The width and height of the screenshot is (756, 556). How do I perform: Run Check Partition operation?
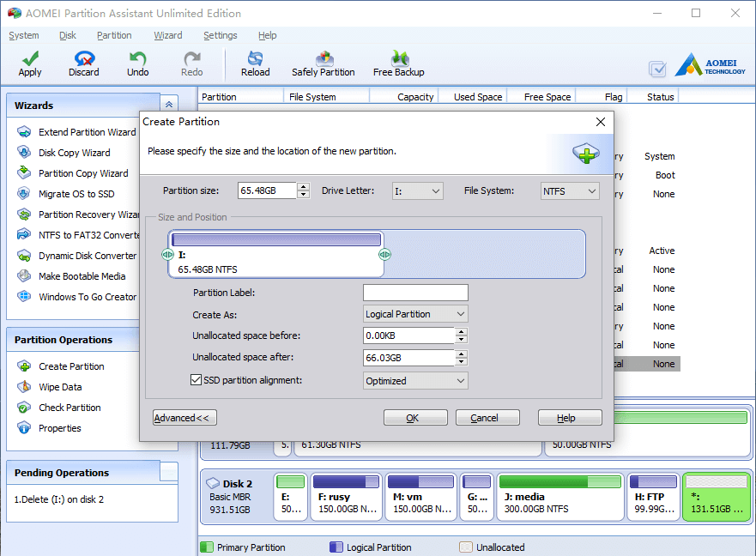click(59, 408)
